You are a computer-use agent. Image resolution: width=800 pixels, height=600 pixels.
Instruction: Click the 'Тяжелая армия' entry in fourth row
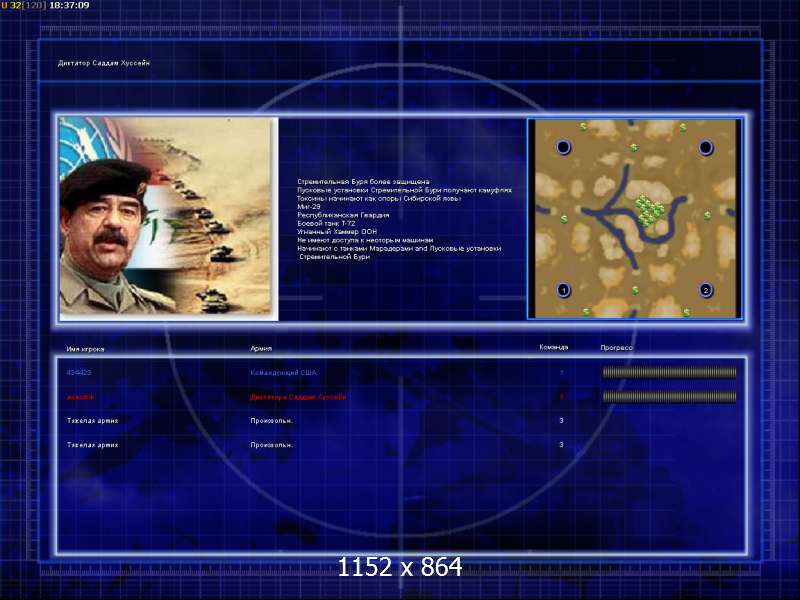(x=92, y=445)
